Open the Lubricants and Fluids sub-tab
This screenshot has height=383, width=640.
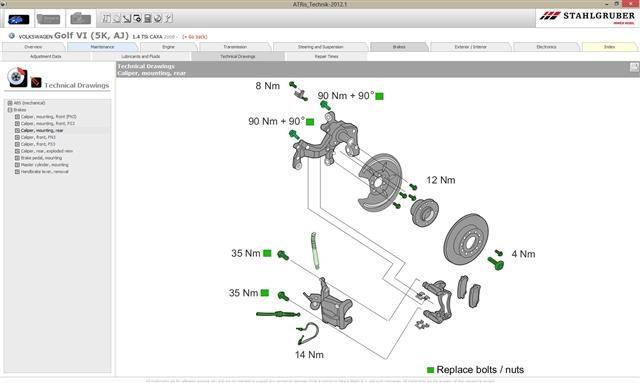[x=140, y=56]
